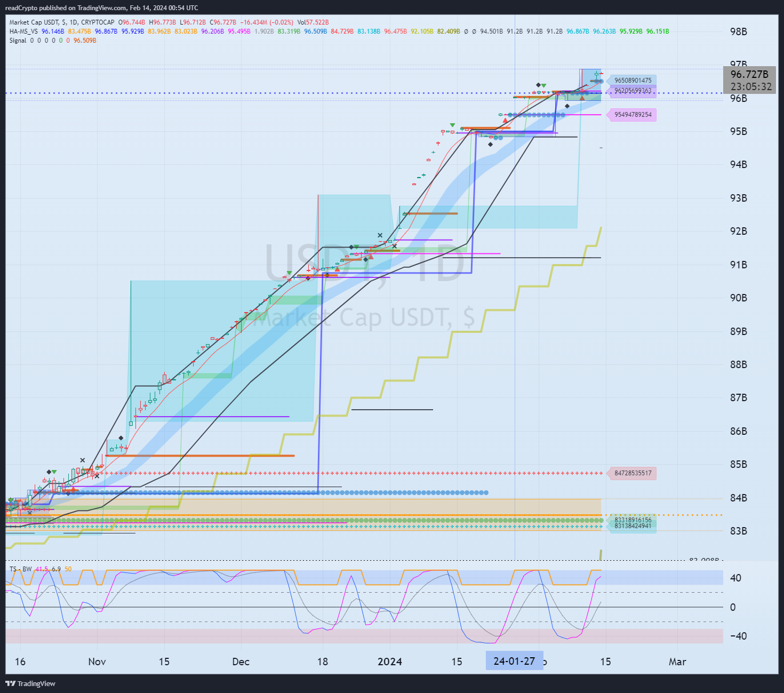Click the 41.5 value in TS - BW legend

click(x=42, y=569)
